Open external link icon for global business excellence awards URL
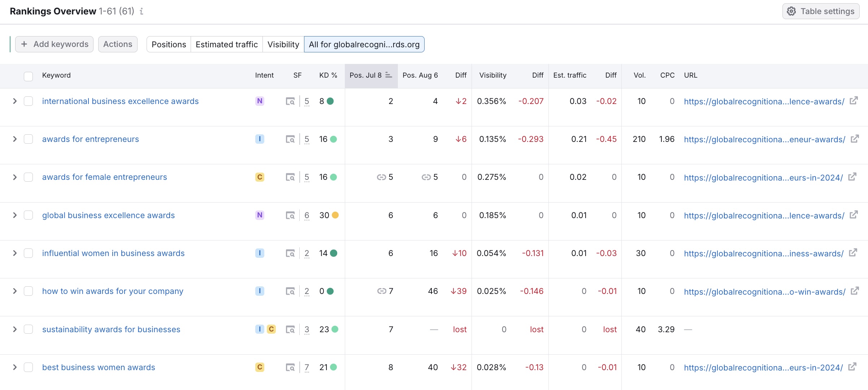 click(x=854, y=215)
